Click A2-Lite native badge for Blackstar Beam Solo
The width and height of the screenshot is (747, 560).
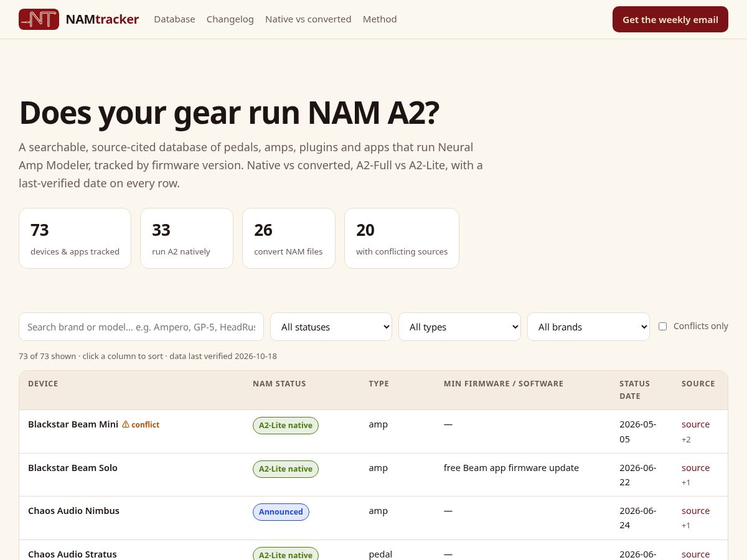[x=286, y=469]
